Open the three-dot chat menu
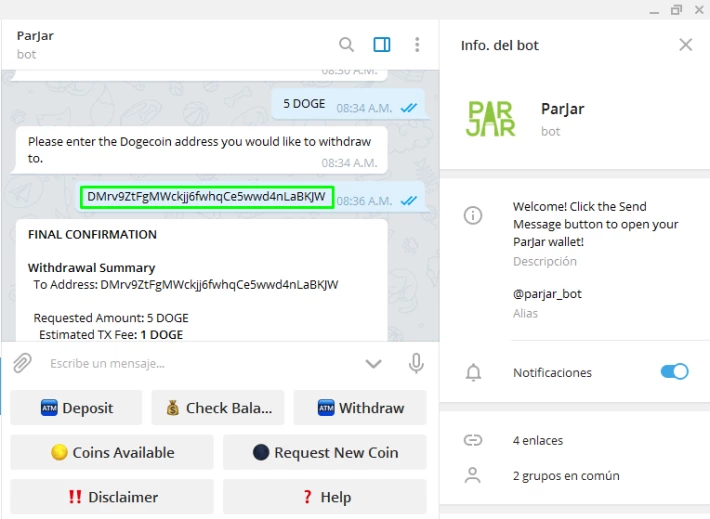The width and height of the screenshot is (710, 519). pos(417,44)
